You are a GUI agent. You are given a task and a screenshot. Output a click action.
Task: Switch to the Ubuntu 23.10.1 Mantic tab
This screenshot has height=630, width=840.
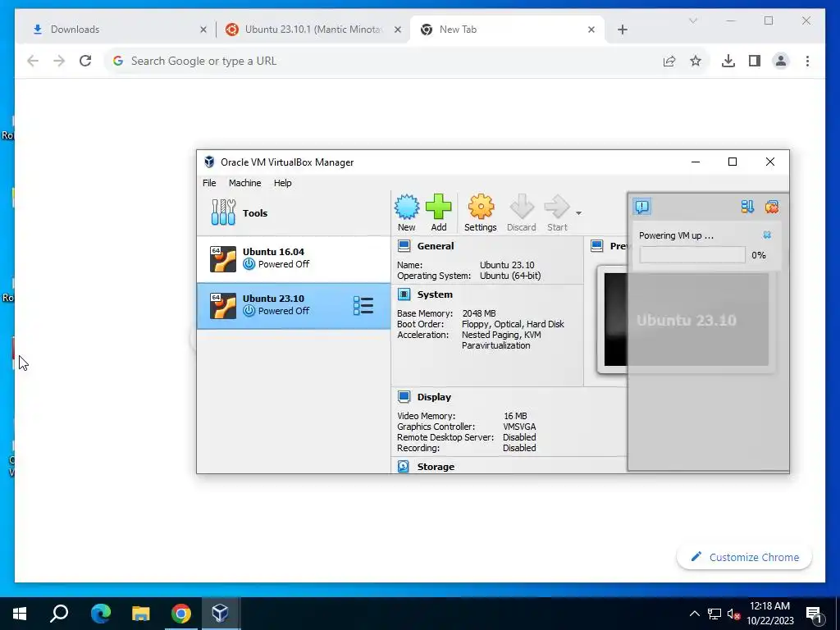pos(313,30)
